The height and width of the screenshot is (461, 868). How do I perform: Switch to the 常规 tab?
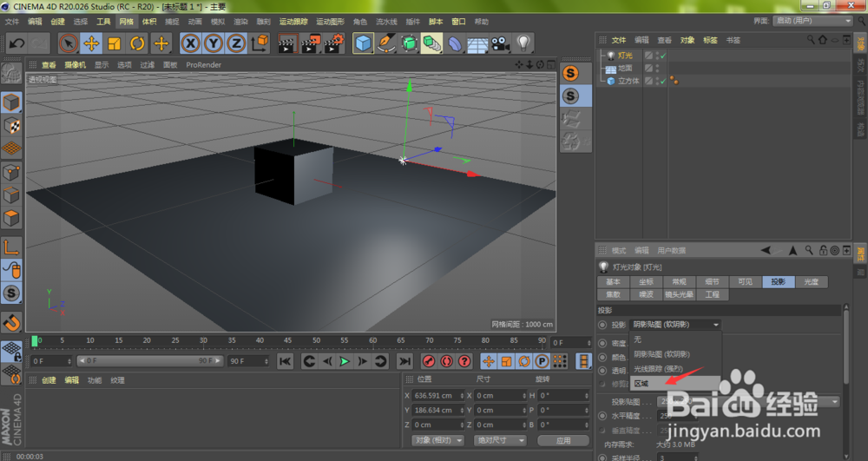[x=680, y=281]
